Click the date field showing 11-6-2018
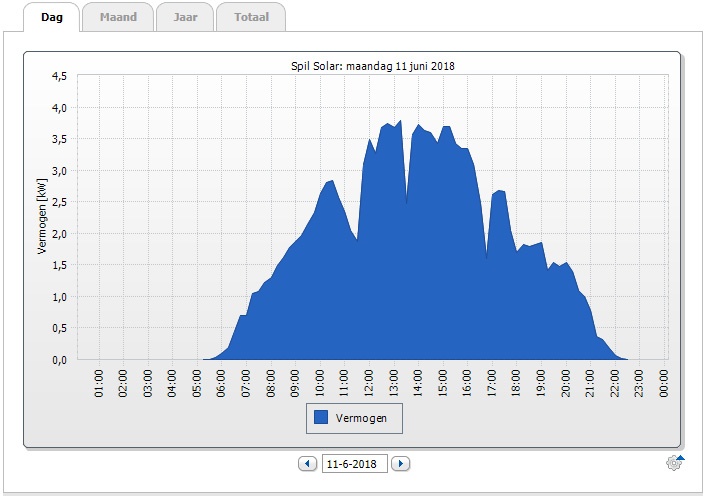The image size is (704, 497). click(355, 464)
